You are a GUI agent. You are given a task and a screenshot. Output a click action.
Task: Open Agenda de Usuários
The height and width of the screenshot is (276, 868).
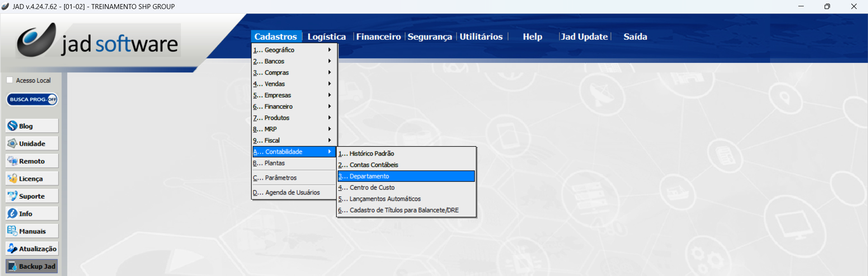pyautogui.click(x=292, y=192)
